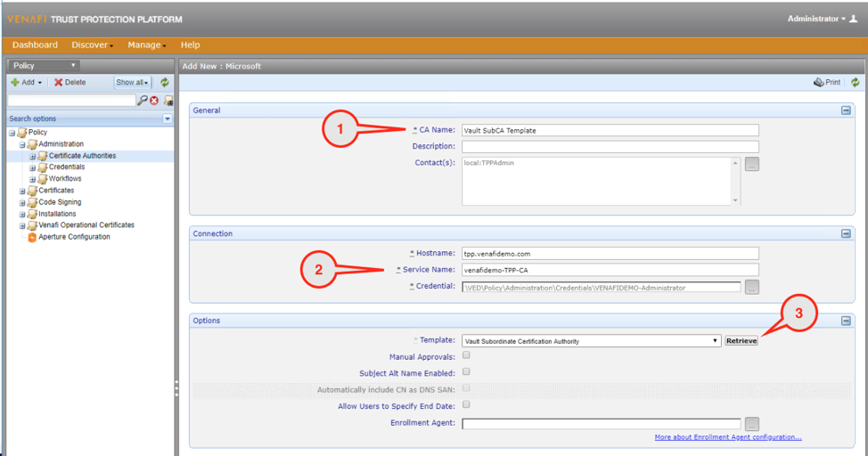Expand the Certificate Authorities tree node
Image resolution: width=868 pixels, height=456 pixels.
click(x=32, y=157)
